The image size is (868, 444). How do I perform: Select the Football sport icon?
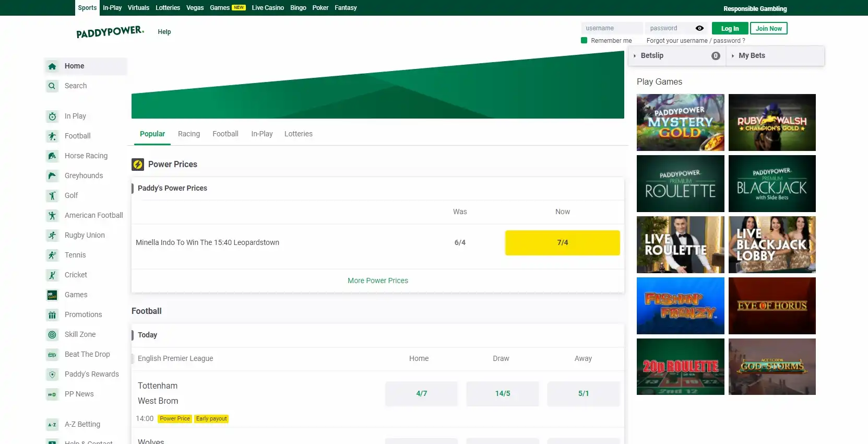coord(52,136)
